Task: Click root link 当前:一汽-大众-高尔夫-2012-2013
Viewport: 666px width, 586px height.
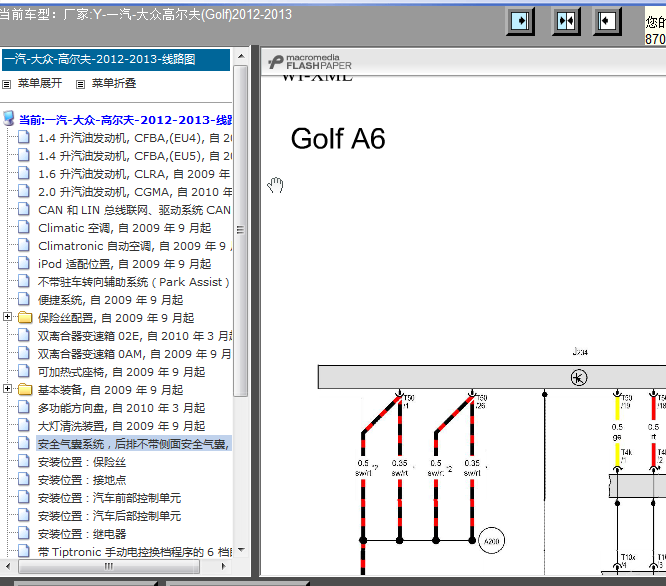Action: coord(125,120)
